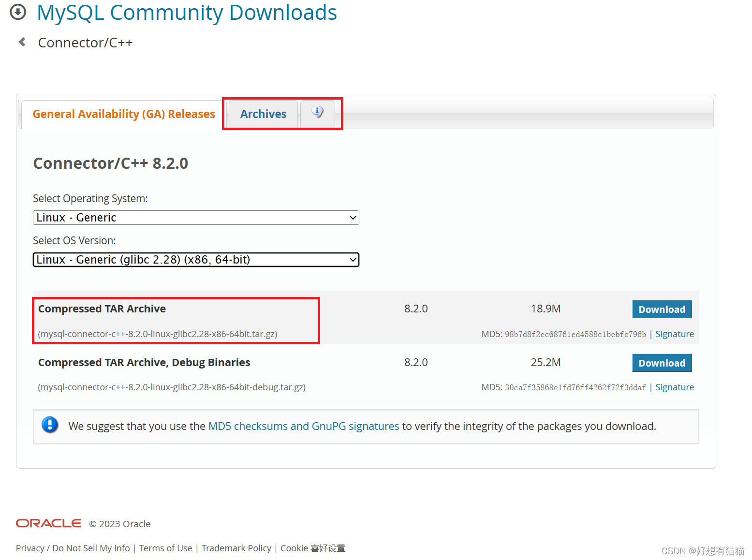Switch to General Availability (GA) Releases tab
The width and height of the screenshot is (752, 560).
[124, 114]
